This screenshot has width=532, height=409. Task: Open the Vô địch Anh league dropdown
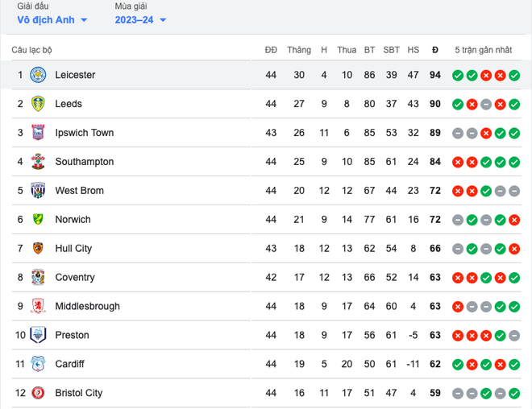(x=52, y=20)
